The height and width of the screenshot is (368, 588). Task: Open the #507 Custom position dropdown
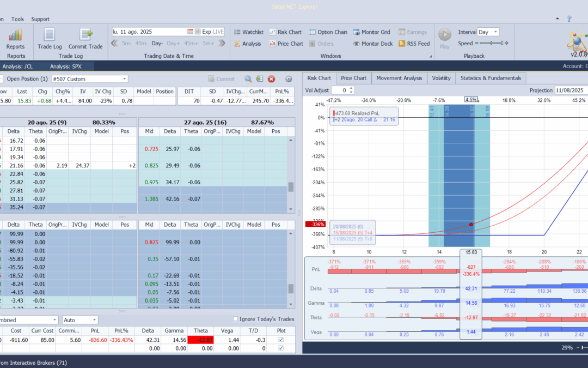point(125,79)
